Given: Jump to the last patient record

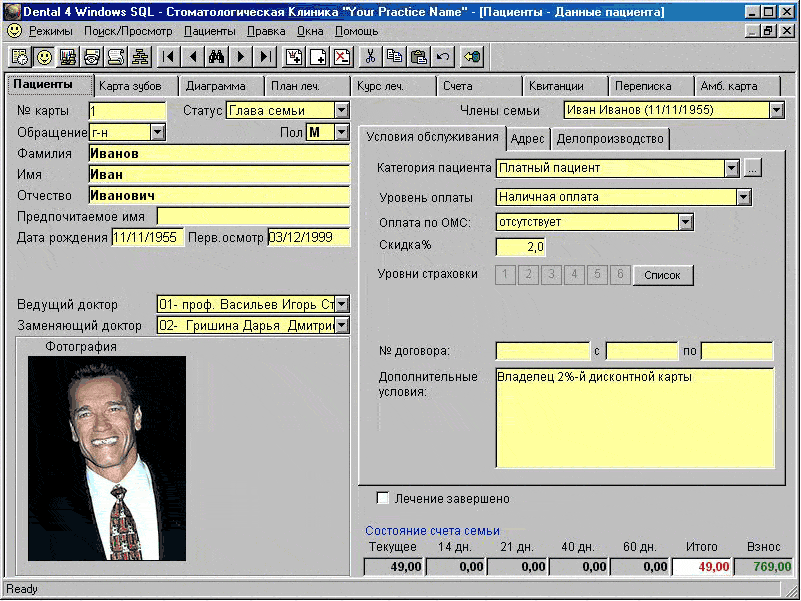Looking at the screenshot, I should [264, 56].
